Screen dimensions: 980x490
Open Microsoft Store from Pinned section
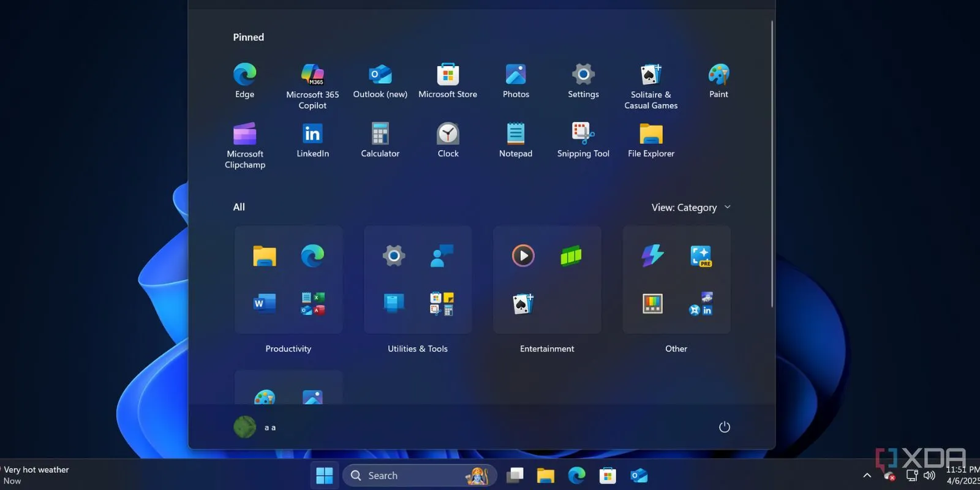448,81
